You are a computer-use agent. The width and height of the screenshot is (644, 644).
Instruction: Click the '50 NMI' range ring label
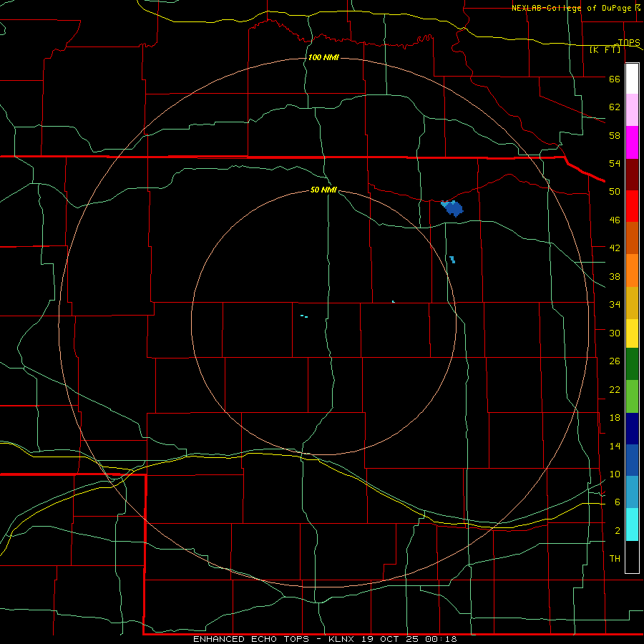click(x=323, y=190)
